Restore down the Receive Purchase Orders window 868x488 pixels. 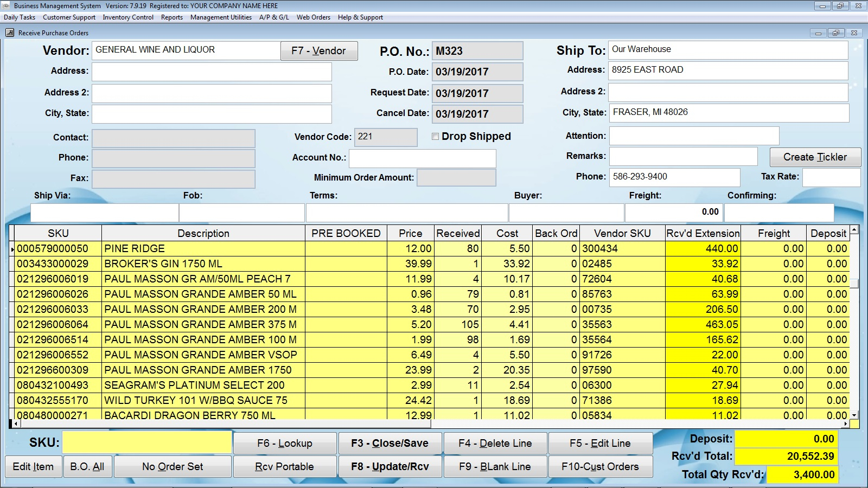point(836,33)
